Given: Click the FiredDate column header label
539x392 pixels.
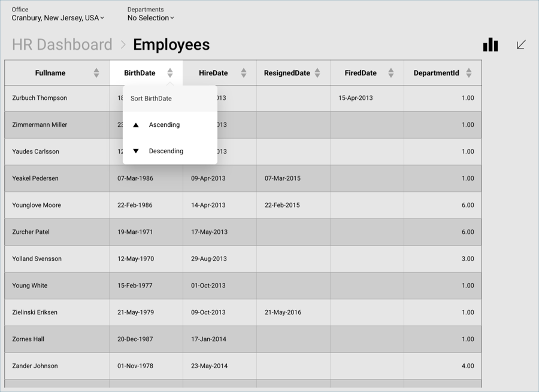Looking at the screenshot, I should pyautogui.click(x=361, y=73).
